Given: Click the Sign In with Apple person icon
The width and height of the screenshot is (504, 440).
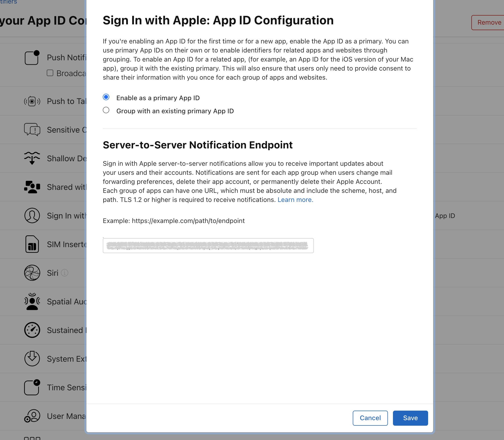Looking at the screenshot, I should click(x=32, y=215).
